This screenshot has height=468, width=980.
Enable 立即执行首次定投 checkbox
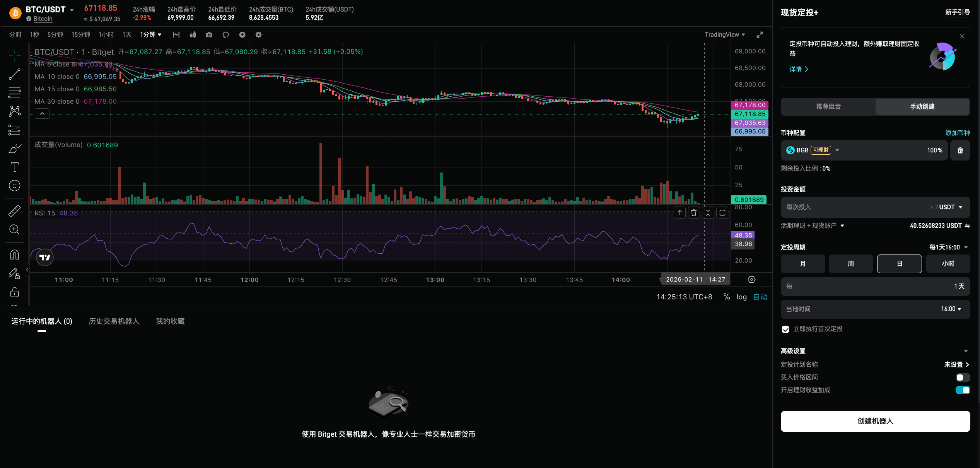pyautogui.click(x=785, y=329)
